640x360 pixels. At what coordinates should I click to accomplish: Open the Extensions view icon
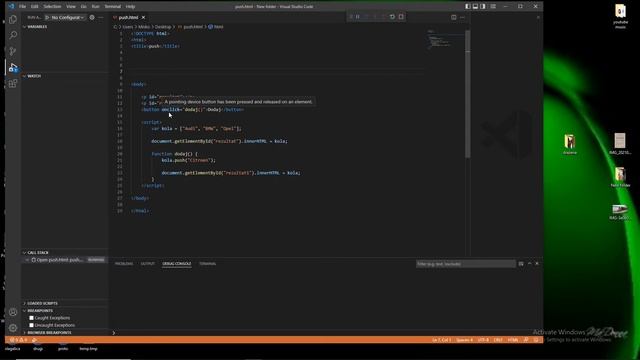(x=13, y=83)
